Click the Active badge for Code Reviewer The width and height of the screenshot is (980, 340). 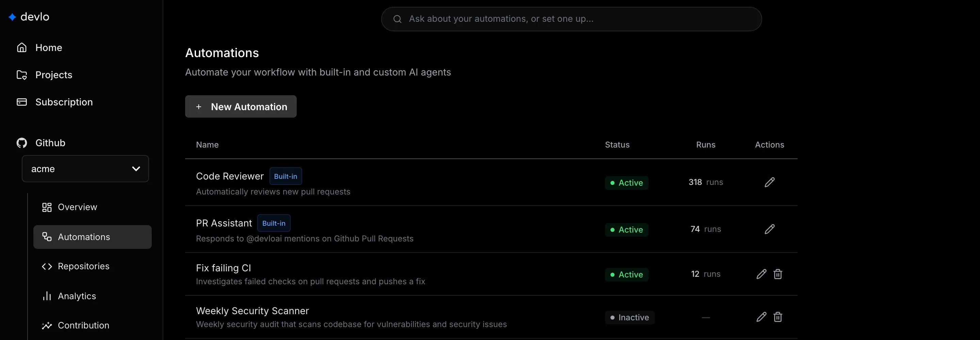626,183
